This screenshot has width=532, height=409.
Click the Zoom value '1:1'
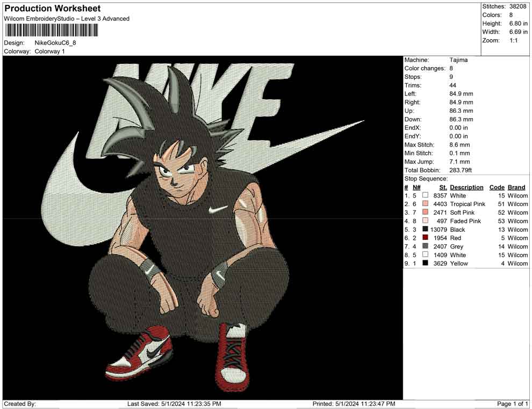pyautogui.click(x=513, y=40)
